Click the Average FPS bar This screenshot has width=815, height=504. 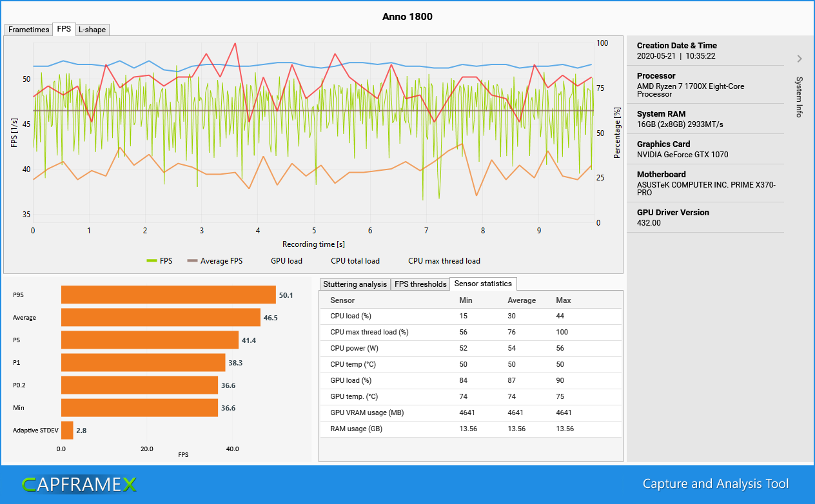161,317
